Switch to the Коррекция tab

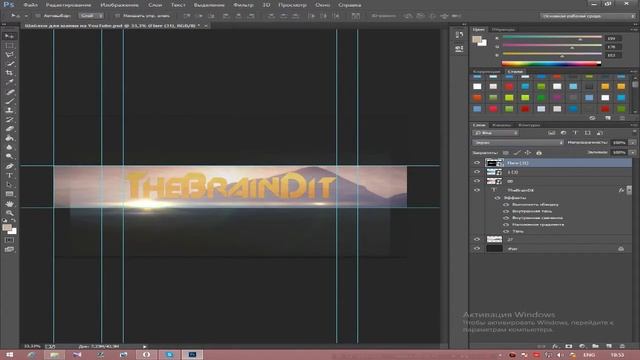pos(487,71)
